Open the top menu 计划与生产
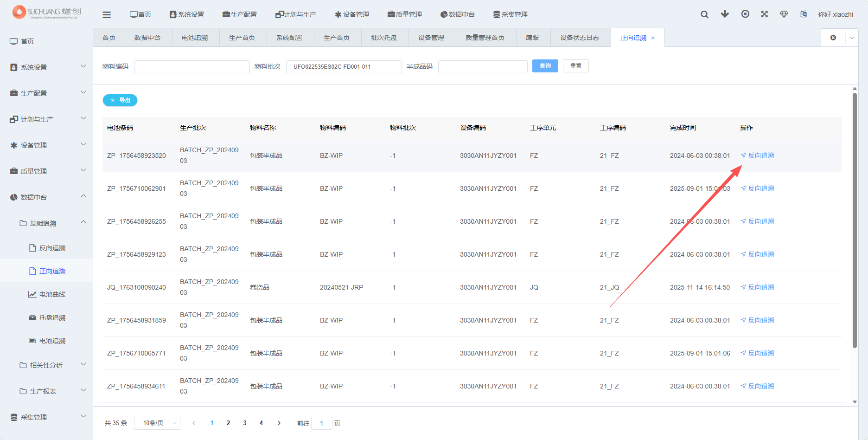 (296, 14)
